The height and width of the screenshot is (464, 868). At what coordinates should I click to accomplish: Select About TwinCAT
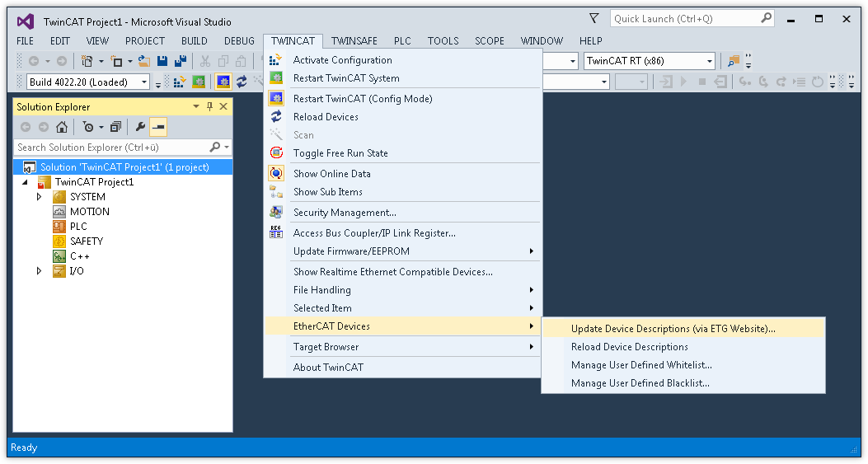click(x=402, y=367)
